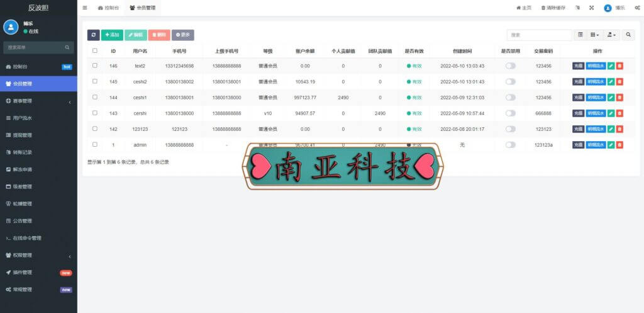Click the user avatar in the sidebar

[11, 27]
